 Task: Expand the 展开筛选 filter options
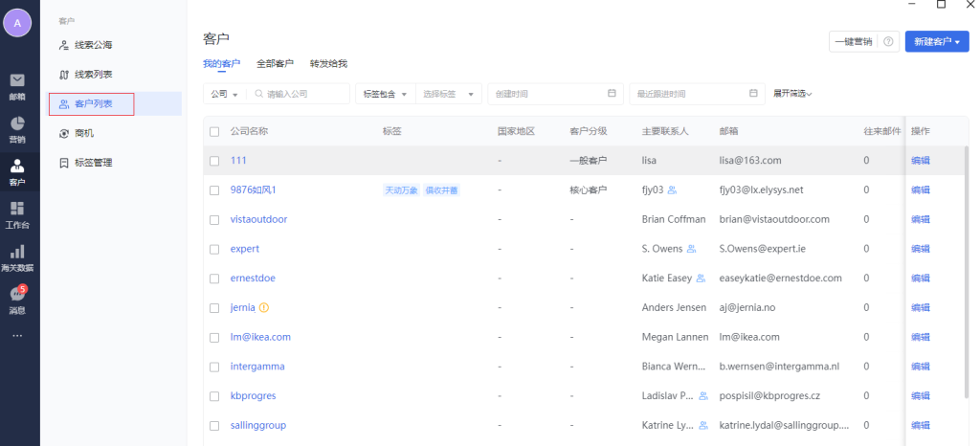click(792, 94)
